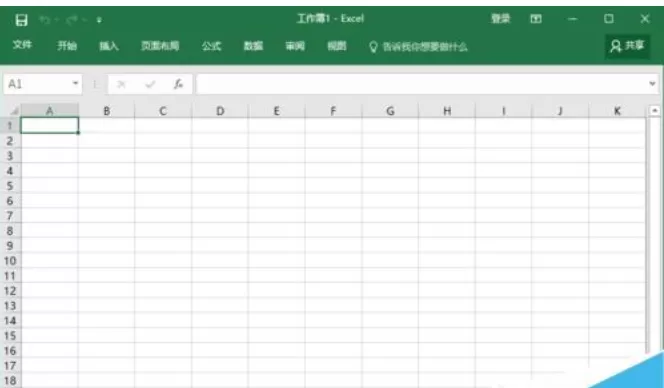
Task: Switch to the 开始 ribbon tab
Action: 66,45
